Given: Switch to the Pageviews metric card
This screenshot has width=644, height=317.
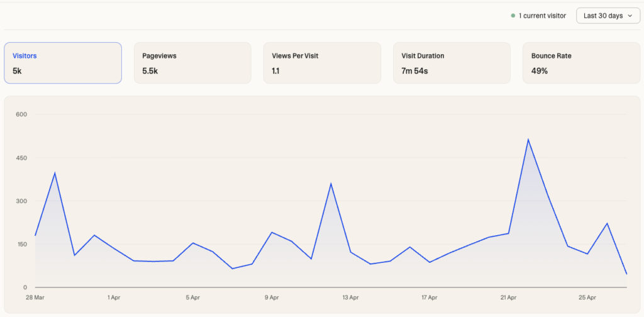Looking at the screenshot, I should [192, 63].
